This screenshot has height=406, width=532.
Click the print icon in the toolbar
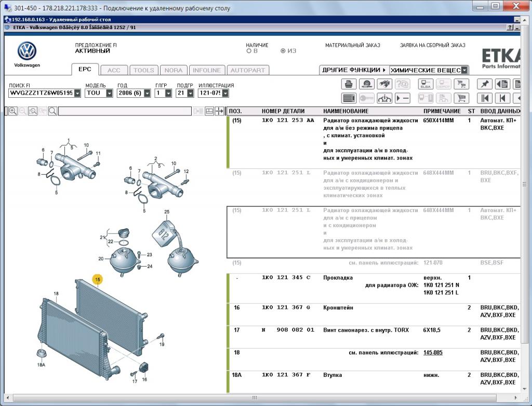[349, 84]
